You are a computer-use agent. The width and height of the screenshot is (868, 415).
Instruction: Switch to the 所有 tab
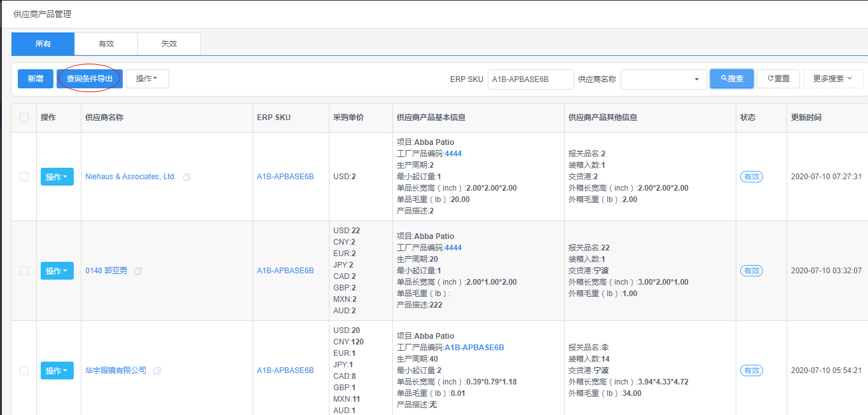[x=43, y=44]
